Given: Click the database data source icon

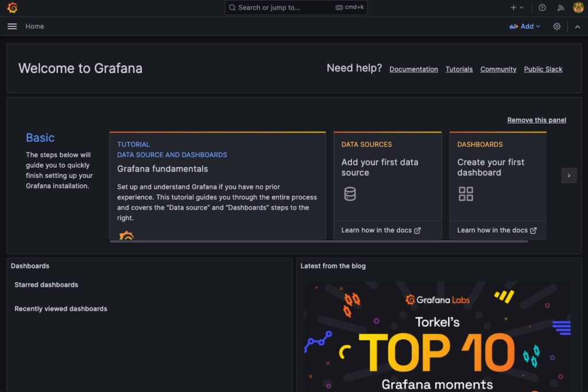Looking at the screenshot, I should (350, 194).
